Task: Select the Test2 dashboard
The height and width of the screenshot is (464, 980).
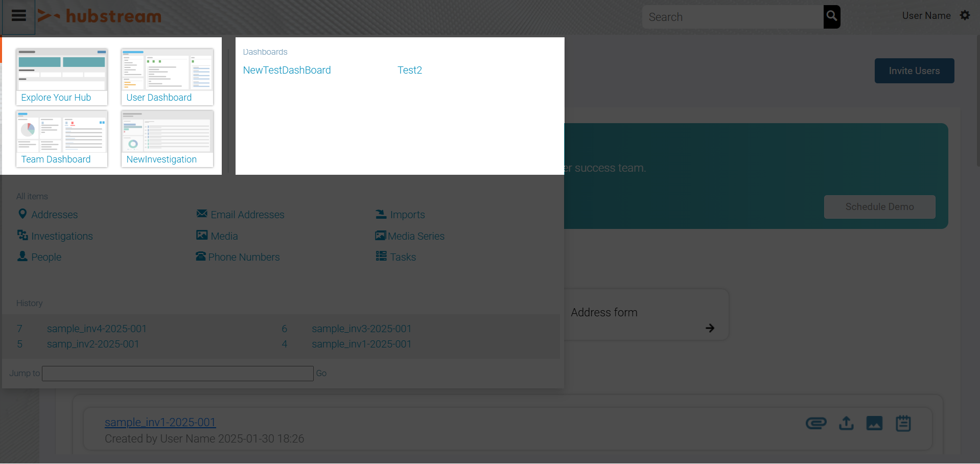Action: point(409,70)
